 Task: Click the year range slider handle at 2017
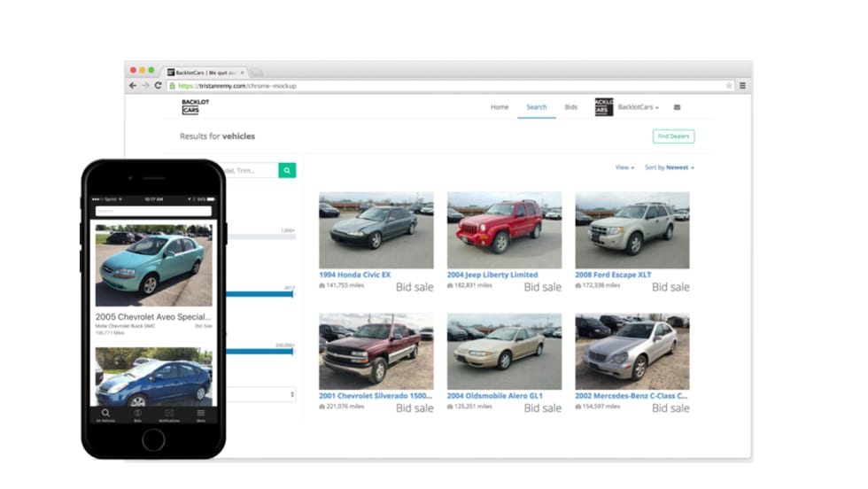291,293
